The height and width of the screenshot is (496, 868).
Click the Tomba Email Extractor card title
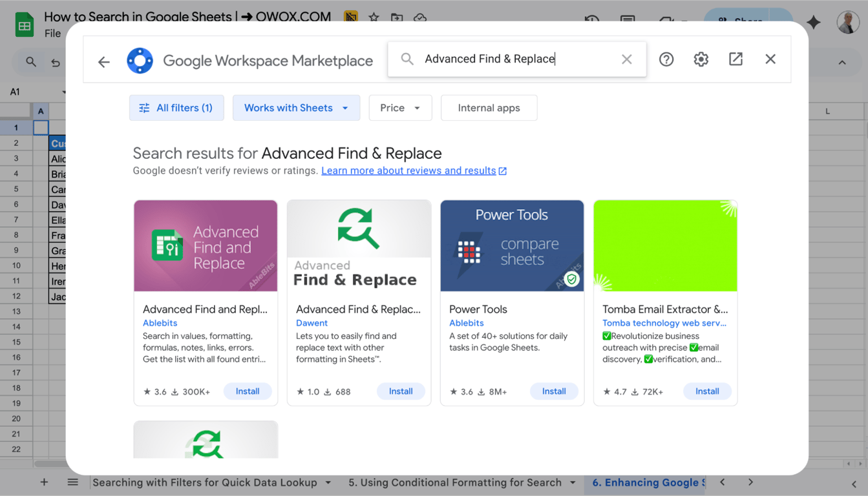click(x=665, y=309)
